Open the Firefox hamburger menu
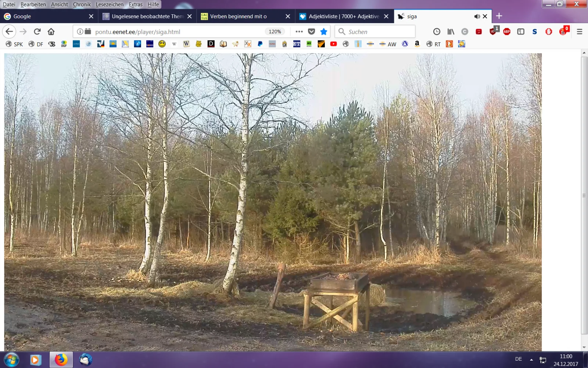The height and width of the screenshot is (368, 588). tap(580, 32)
